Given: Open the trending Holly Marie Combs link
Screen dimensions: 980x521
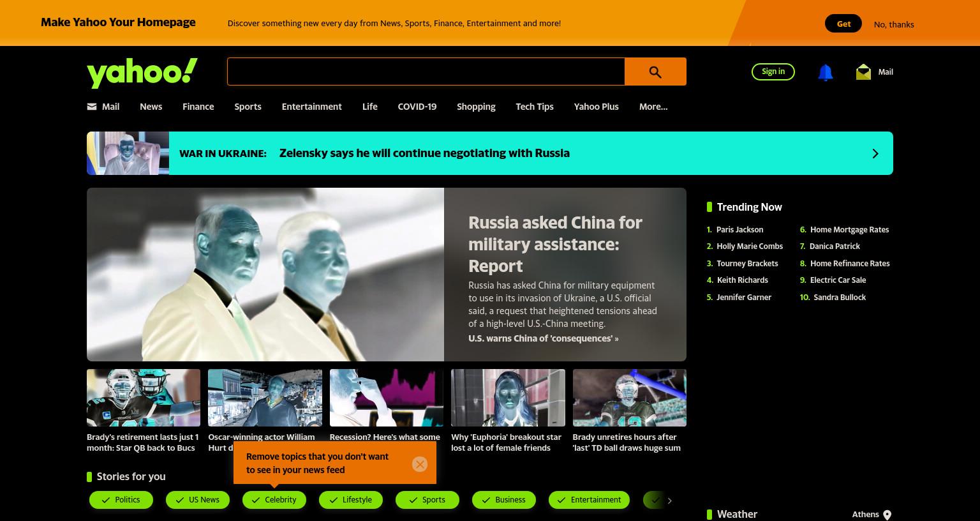Looking at the screenshot, I should pyautogui.click(x=750, y=246).
